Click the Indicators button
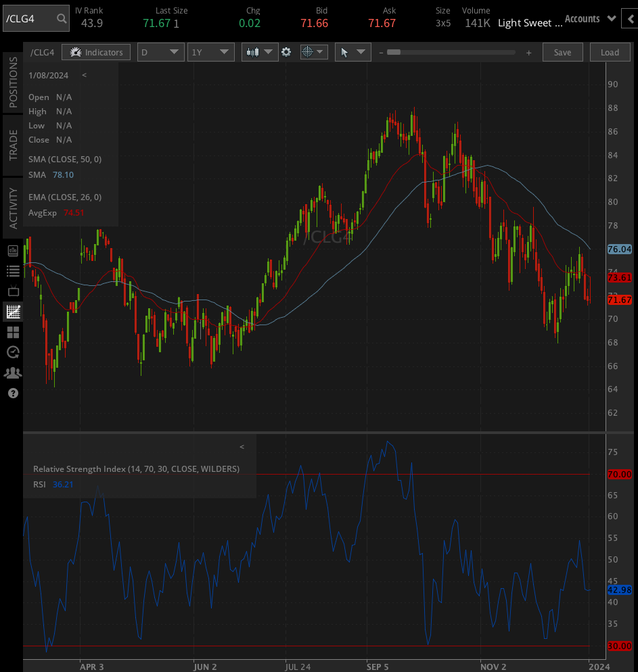638x672 pixels. point(96,52)
